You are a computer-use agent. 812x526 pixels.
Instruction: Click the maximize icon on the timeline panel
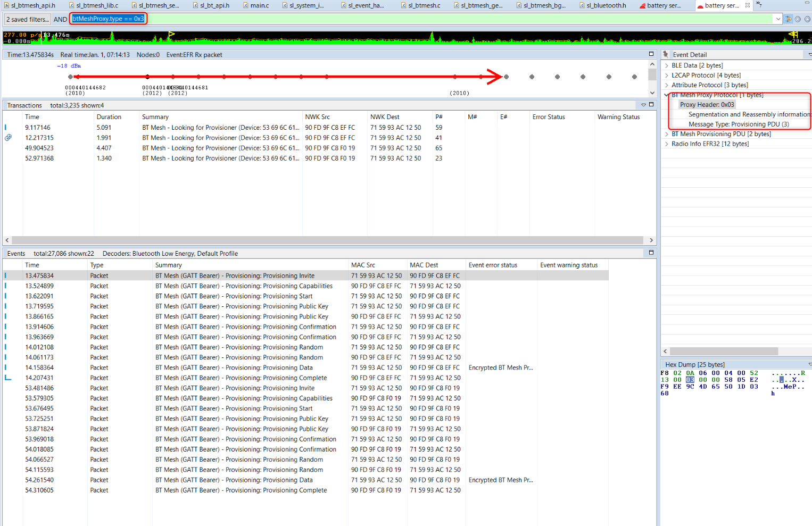650,54
